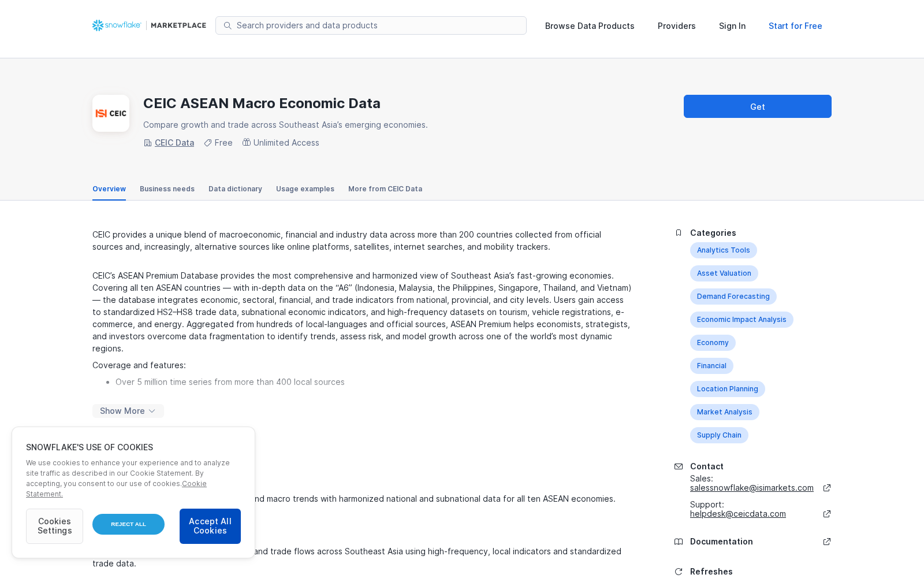Click the refresh icon next to Refreshes
The width and height of the screenshot is (924, 578).
point(679,572)
